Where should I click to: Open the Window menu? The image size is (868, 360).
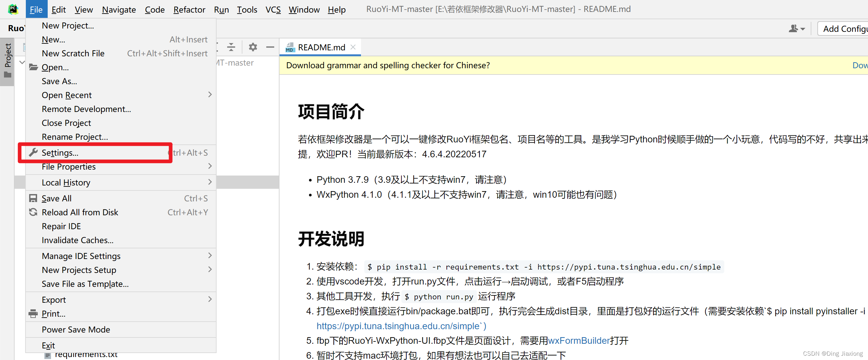pos(304,9)
